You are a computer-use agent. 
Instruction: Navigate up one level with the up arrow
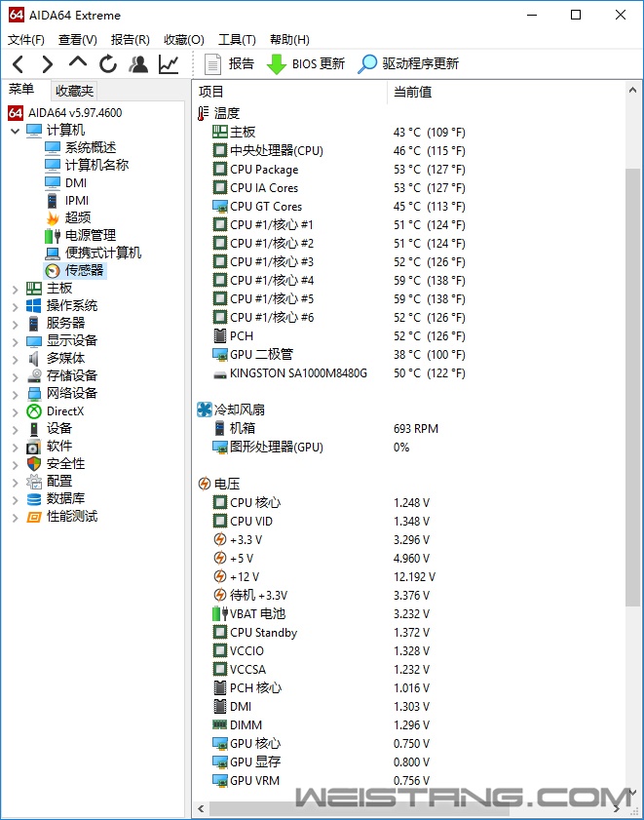click(x=77, y=62)
